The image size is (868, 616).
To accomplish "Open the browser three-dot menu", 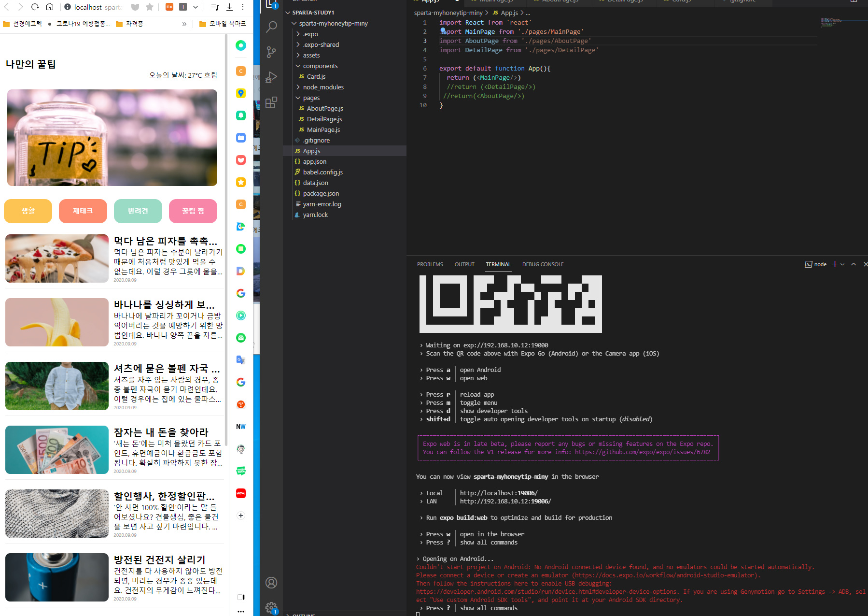I will point(243,7).
